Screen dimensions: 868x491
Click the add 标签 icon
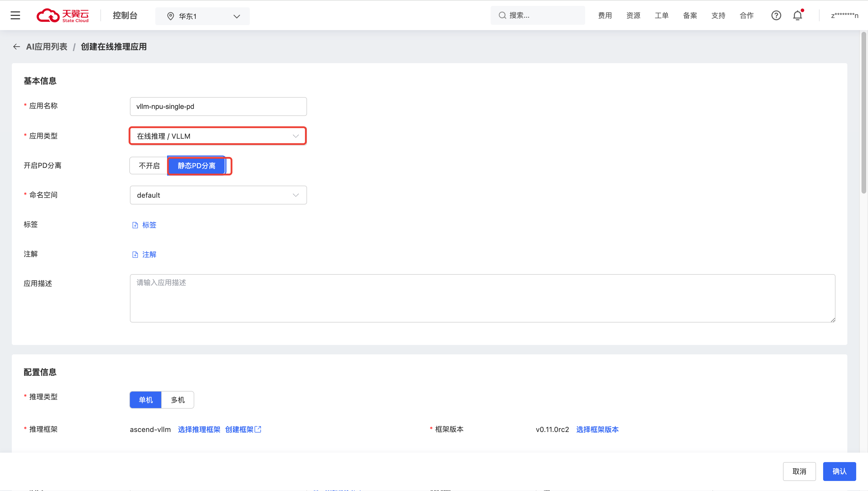135,225
